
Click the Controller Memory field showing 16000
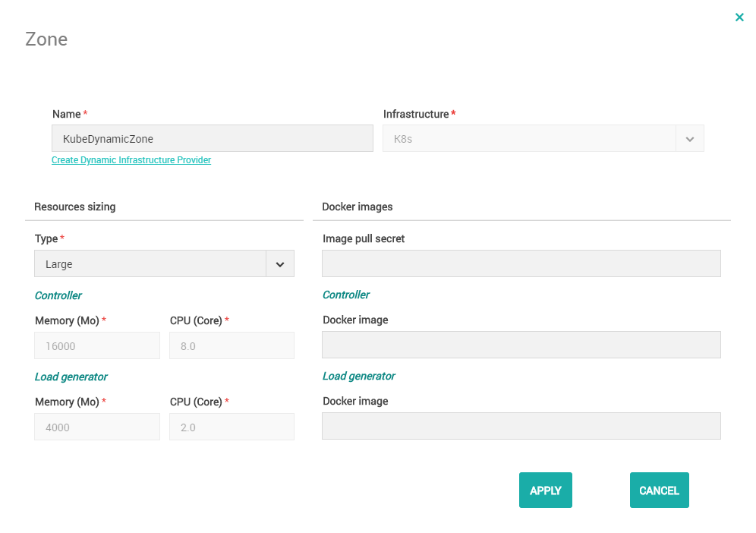97,345
